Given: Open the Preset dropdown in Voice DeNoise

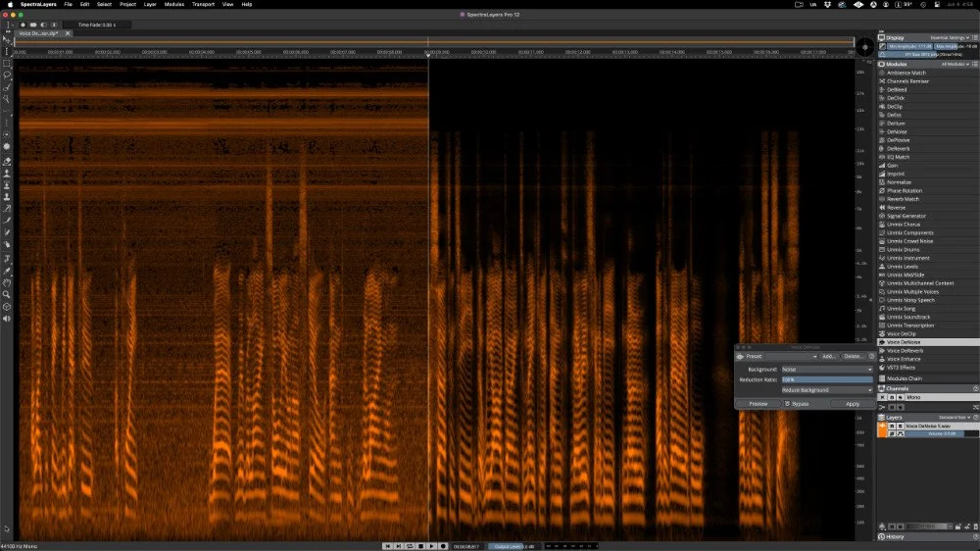Looking at the screenshot, I should point(791,357).
